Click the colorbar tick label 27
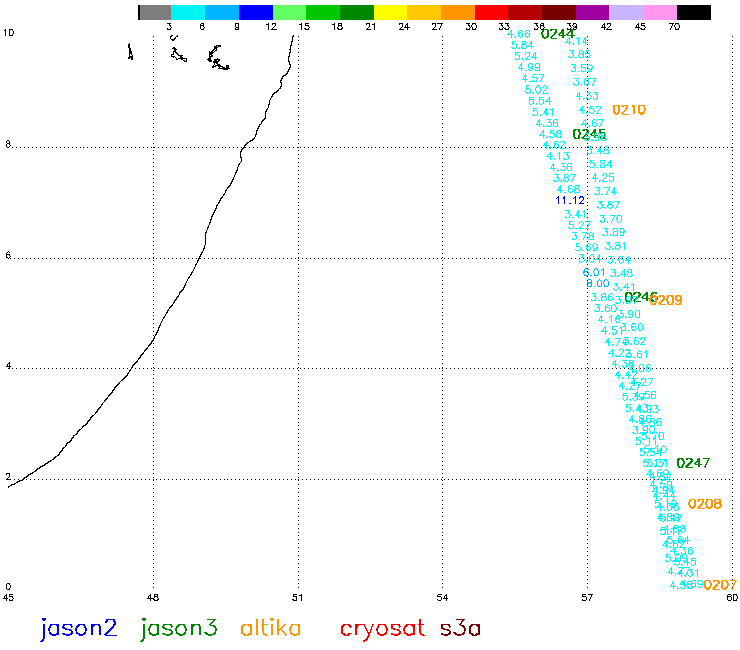740x650 pixels. 437,27
